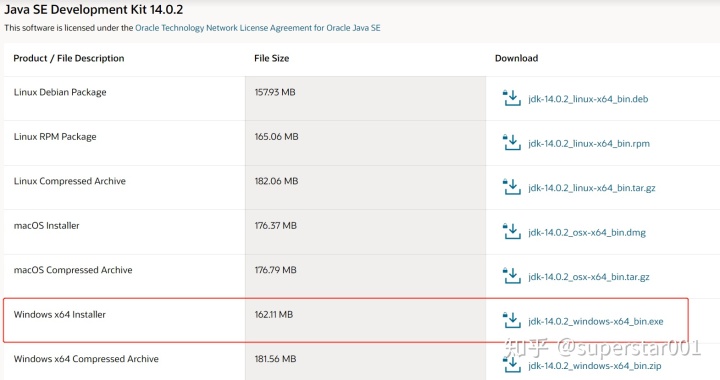Image resolution: width=720 pixels, height=380 pixels.
Task: Select the Windows x64 Compressed Archive text
Action: click(86, 359)
